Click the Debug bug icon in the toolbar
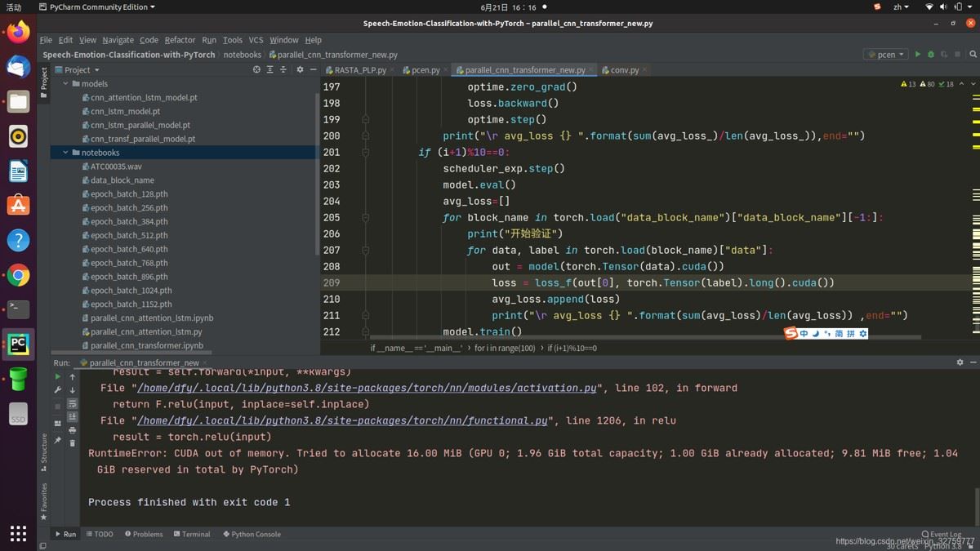The width and height of the screenshot is (980, 551). 931,55
